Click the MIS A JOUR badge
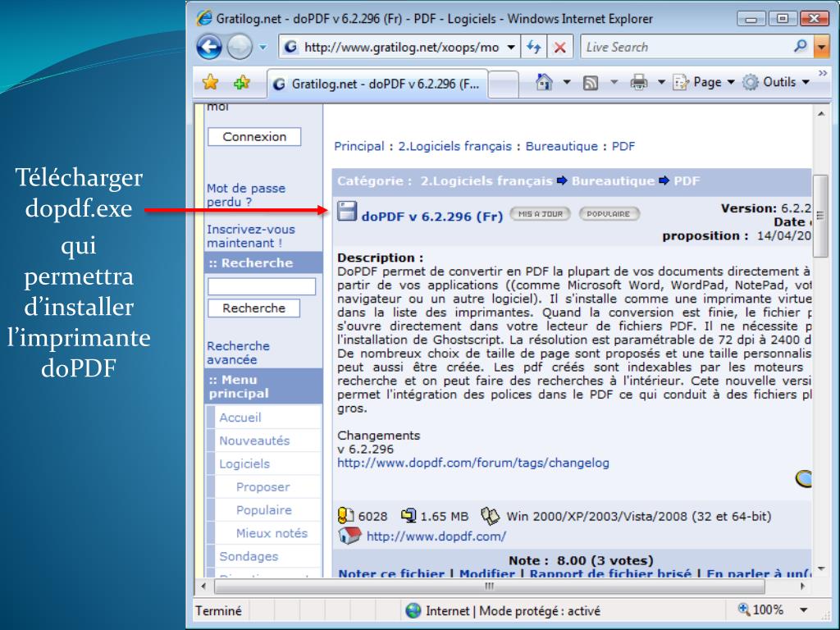The width and height of the screenshot is (840, 630). (541, 214)
